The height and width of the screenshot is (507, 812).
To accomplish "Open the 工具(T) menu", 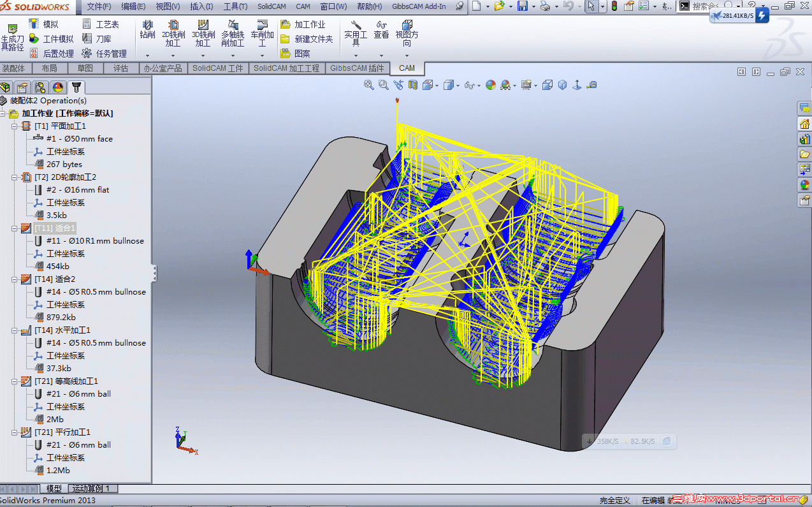I will tap(236, 6).
